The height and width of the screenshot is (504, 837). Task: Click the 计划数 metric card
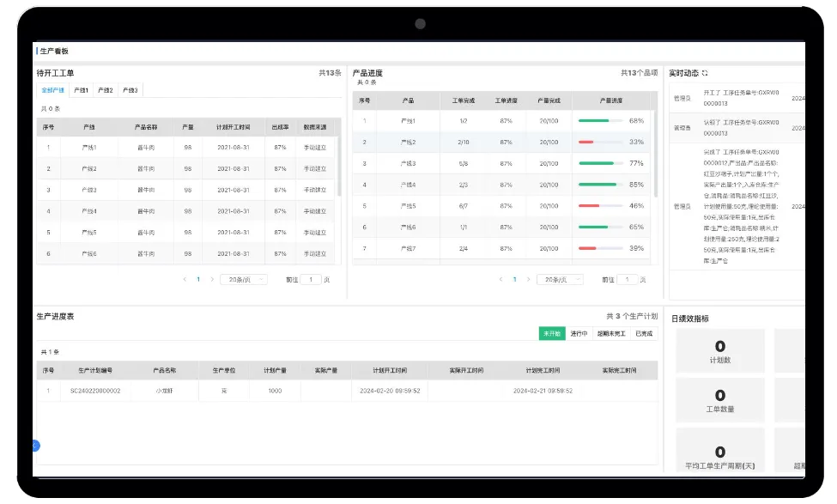pyautogui.click(x=720, y=351)
